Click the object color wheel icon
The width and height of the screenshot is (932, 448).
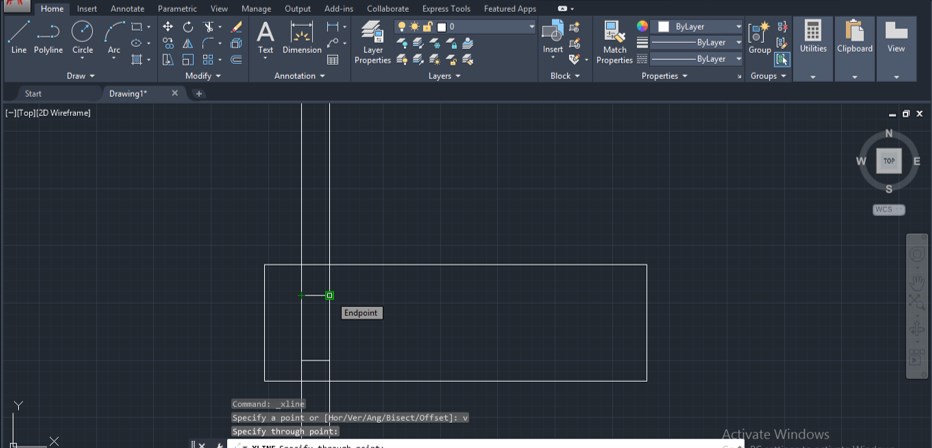(642, 26)
